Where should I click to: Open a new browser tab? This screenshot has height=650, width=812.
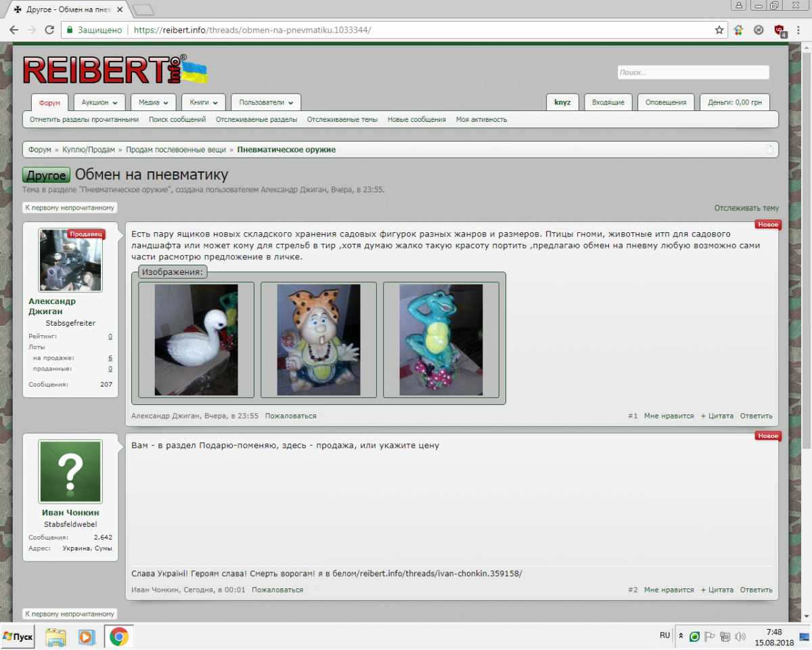click(x=143, y=9)
